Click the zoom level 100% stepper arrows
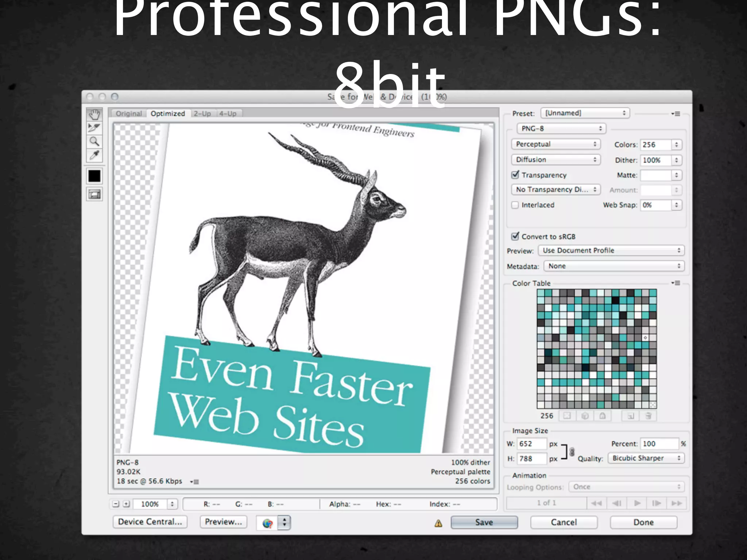The image size is (747, 560). coord(172,504)
